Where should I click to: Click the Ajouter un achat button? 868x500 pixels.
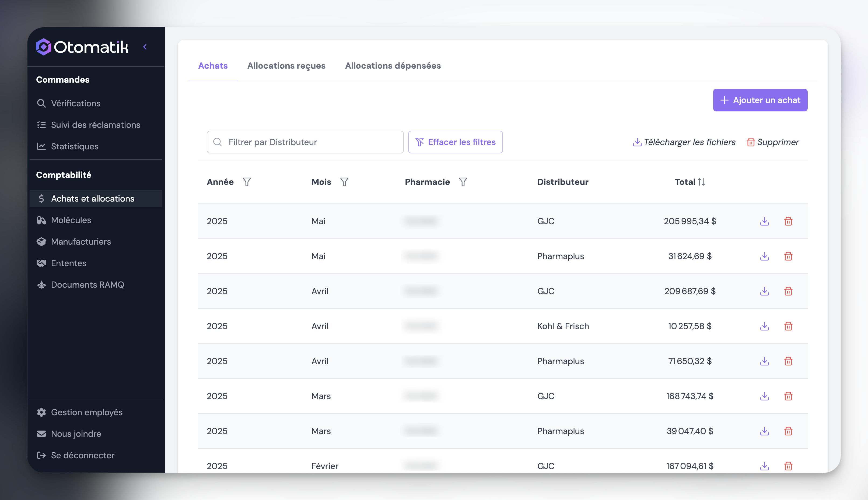tap(760, 100)
